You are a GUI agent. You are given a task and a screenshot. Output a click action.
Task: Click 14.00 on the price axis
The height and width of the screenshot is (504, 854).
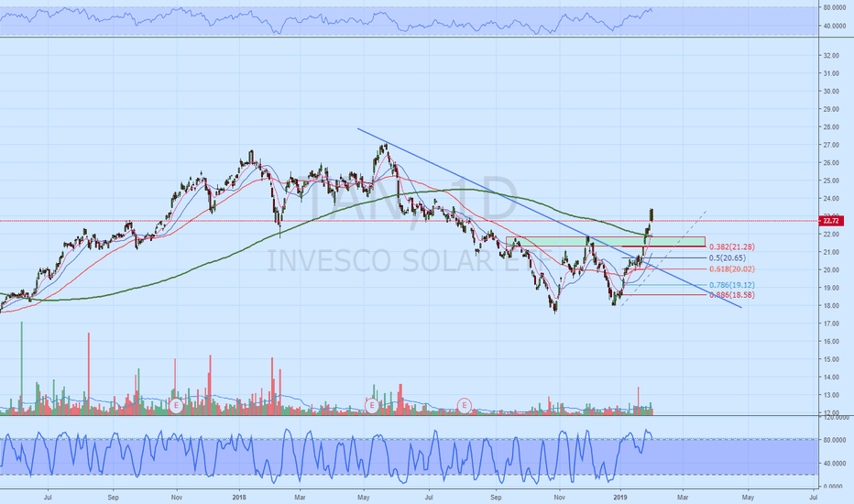pyautogui.click(x=831, y=377)
